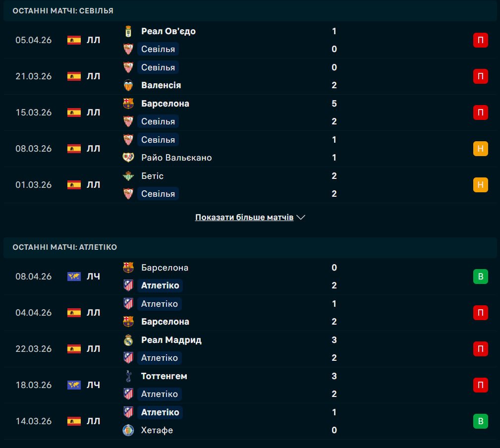Expand list with the Показати більше матчів chevron

tap(301, 218)
